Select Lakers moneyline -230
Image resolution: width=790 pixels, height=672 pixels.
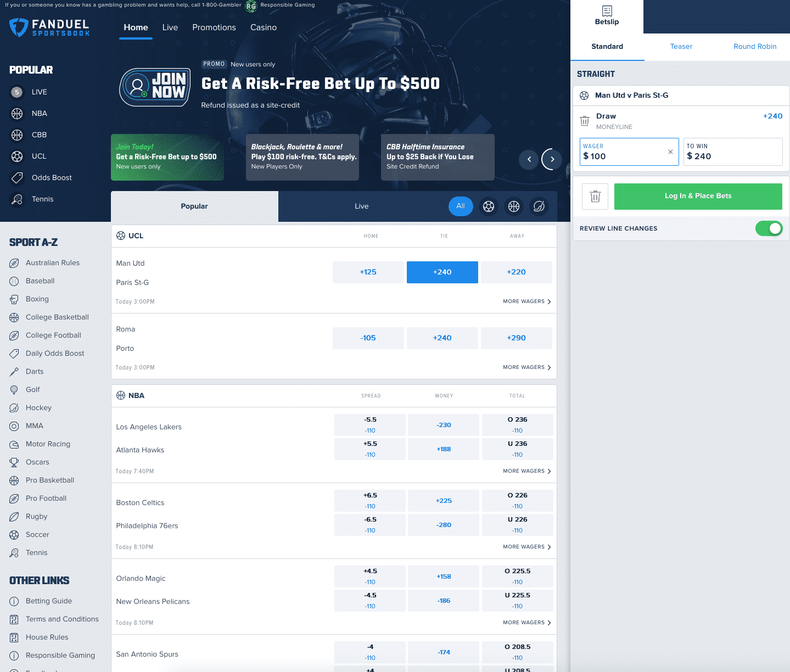point(444,425)
